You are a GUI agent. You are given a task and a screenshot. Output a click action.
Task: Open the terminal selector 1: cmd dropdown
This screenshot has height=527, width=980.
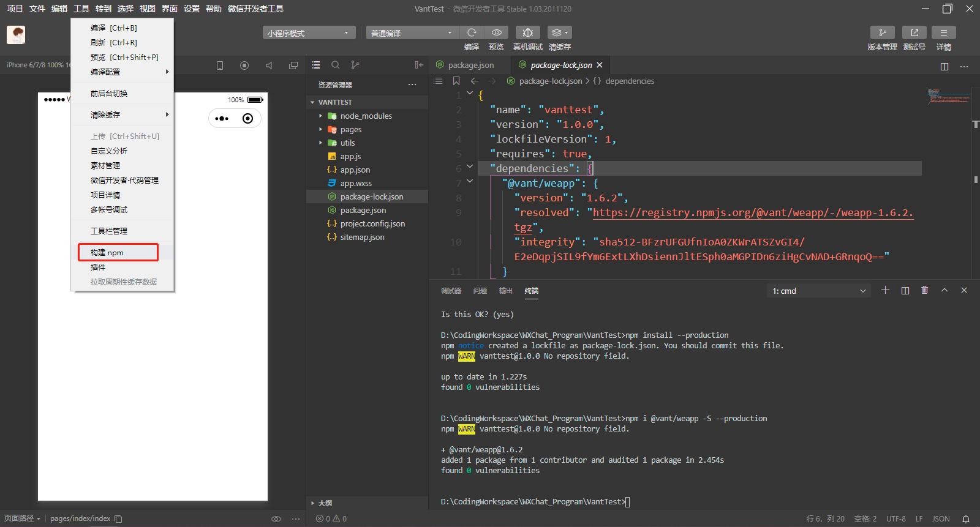(820, 291)
